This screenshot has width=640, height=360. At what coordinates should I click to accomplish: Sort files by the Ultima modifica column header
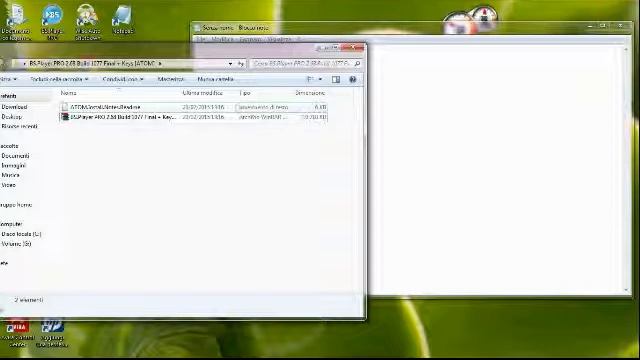[x=203, y=93]
